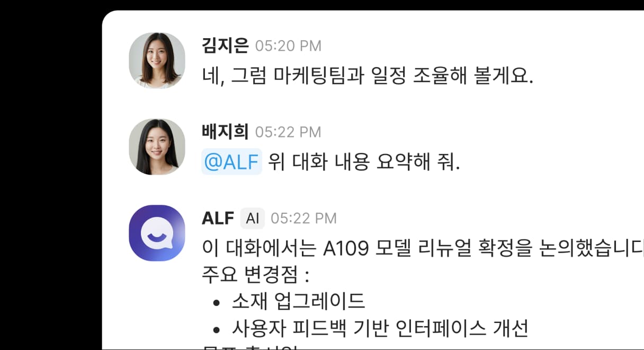Screen dimensions: 644x350
Task: Click the AI badge next to ALF
Action: 252,218
